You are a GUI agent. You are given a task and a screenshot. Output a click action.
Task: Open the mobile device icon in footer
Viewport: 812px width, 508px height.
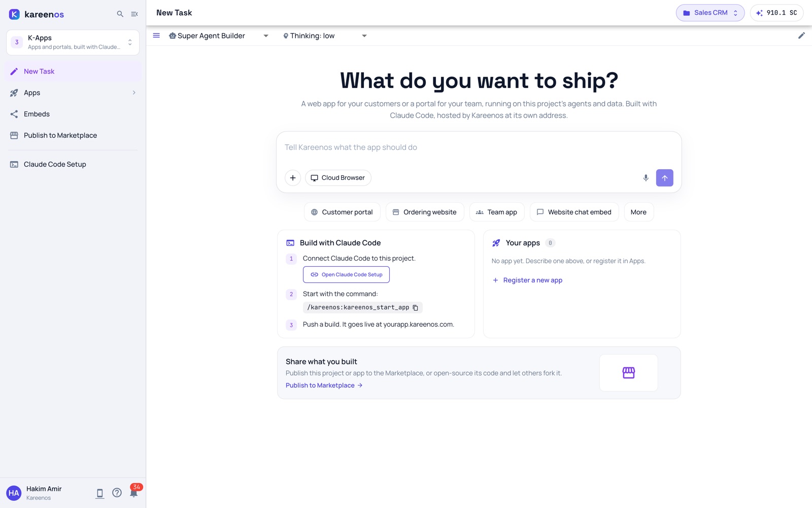point(100,493)
